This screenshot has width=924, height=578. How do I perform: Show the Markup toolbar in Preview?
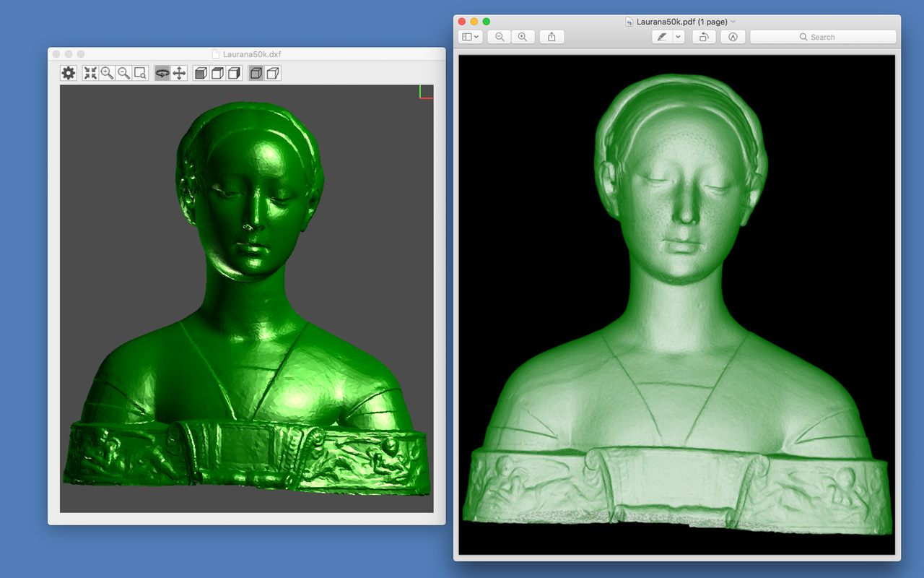(733, 37)
